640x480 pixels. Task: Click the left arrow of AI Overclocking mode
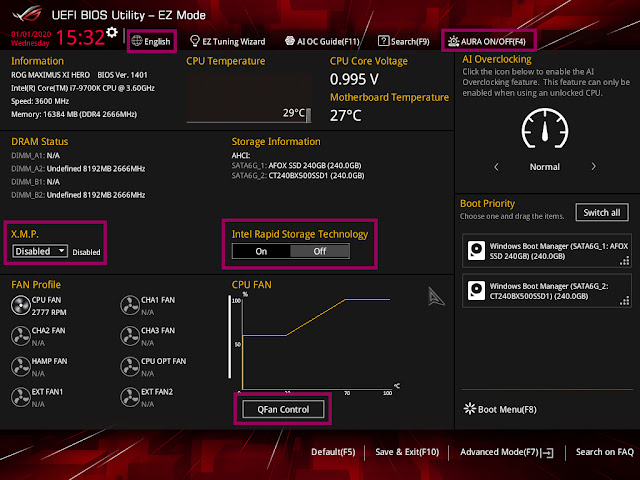click(496, 167)
